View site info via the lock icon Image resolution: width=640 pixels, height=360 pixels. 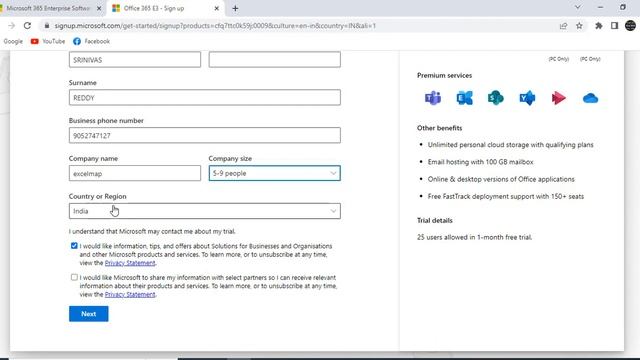47,26
